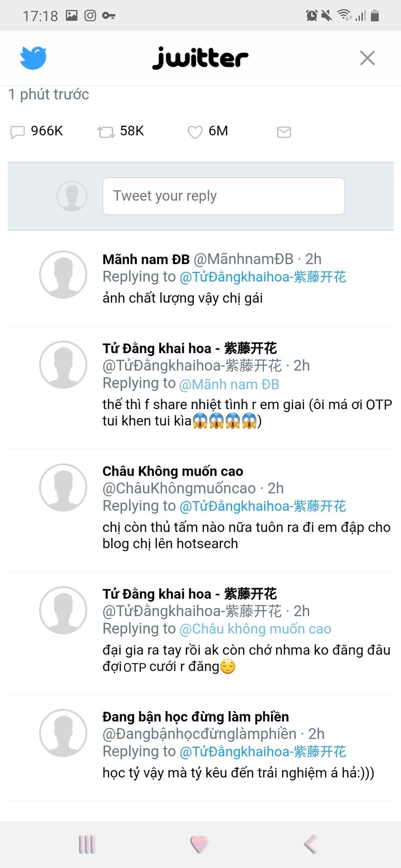Open Mãnh nam ĐB's profile picture

coord(63,274)
